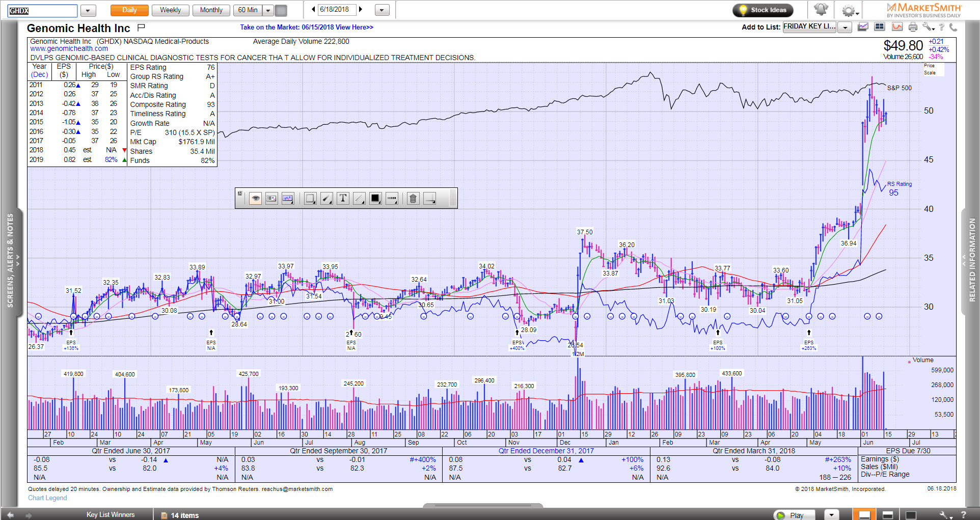Image resolution: width=980 pixels, height=520 pixels.
Task: Click the alerts bell icon
Action: pos(821,10)
